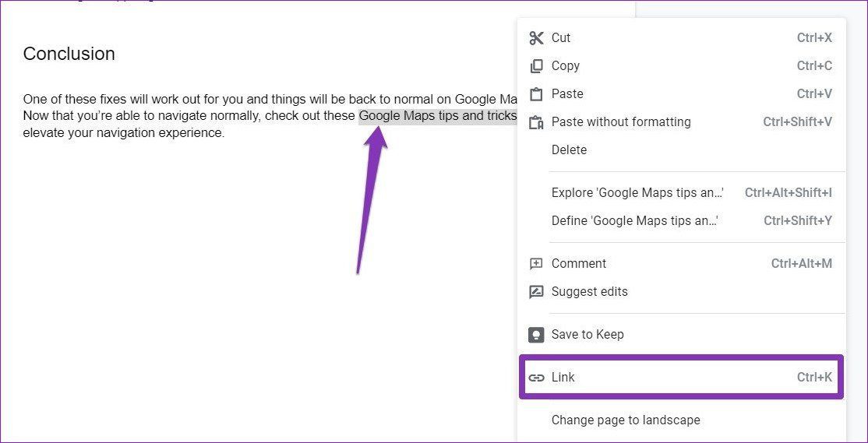Click the Conclusion heading
This screenshot has height=443, width=868.
[69, 54]
